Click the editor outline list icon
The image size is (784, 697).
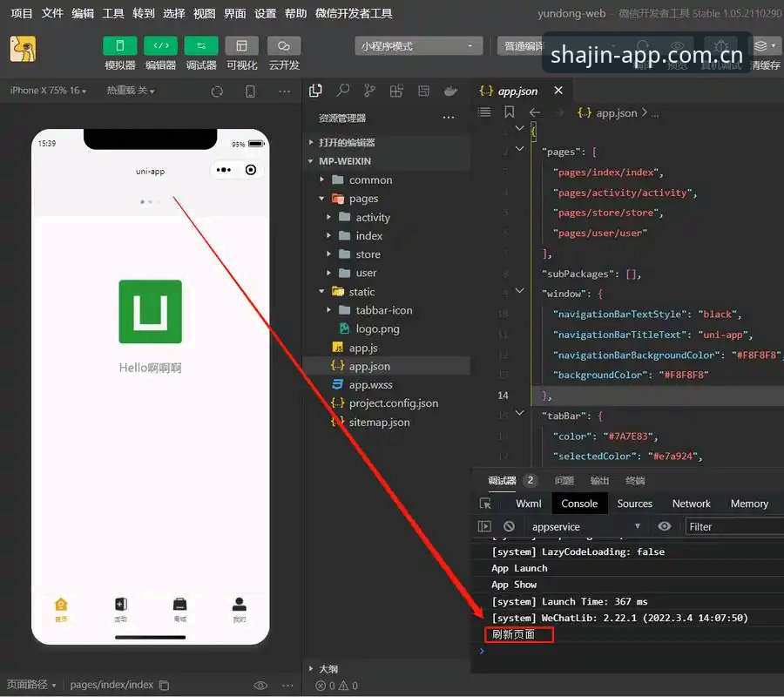click(484, 112)
